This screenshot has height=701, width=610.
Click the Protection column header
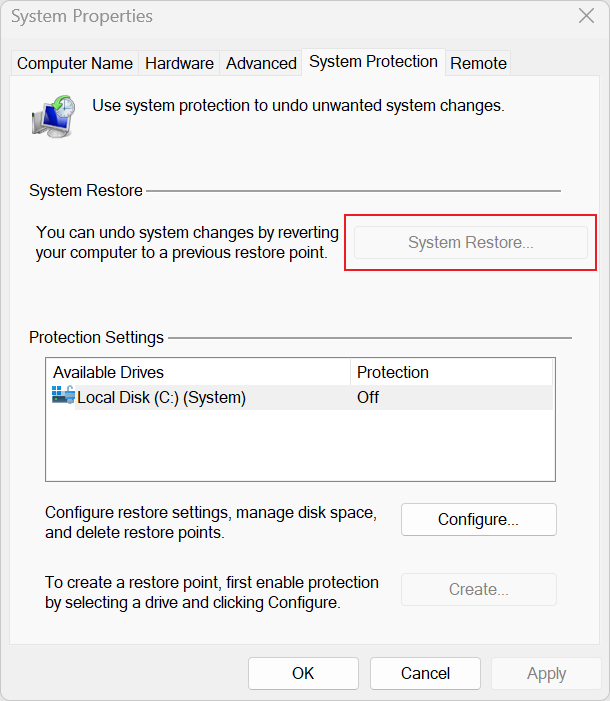click(452, 372)
